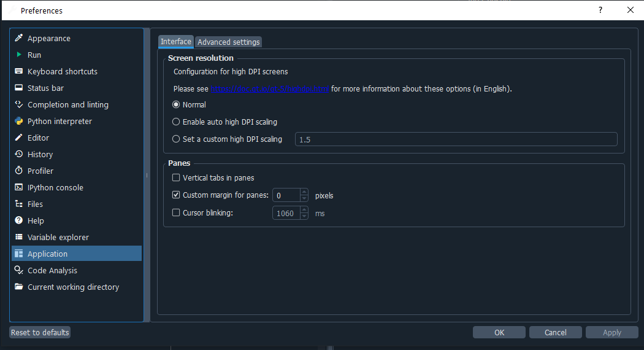Select Python interpreter in sidebar
This screenshot has height=350, width=644.
point(77,121)
